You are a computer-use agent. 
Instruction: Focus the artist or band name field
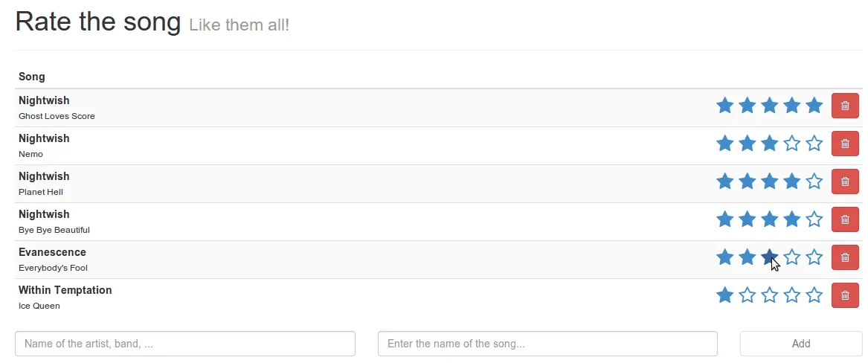tap(185, 344)
